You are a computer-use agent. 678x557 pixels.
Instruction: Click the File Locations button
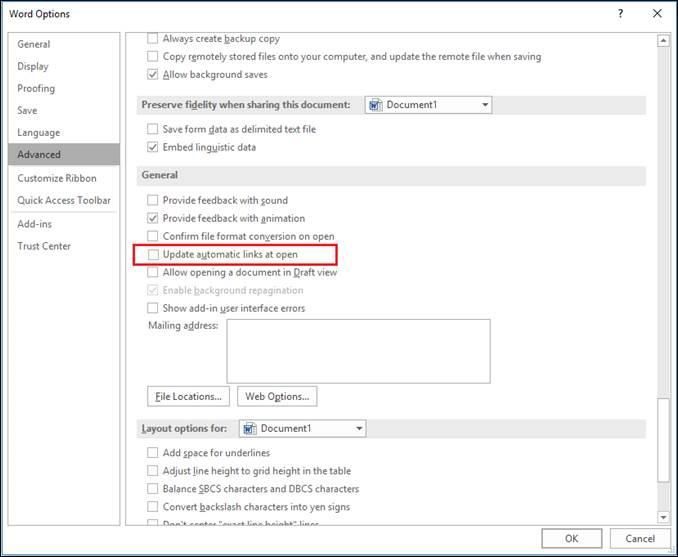(x=188, y=396)
